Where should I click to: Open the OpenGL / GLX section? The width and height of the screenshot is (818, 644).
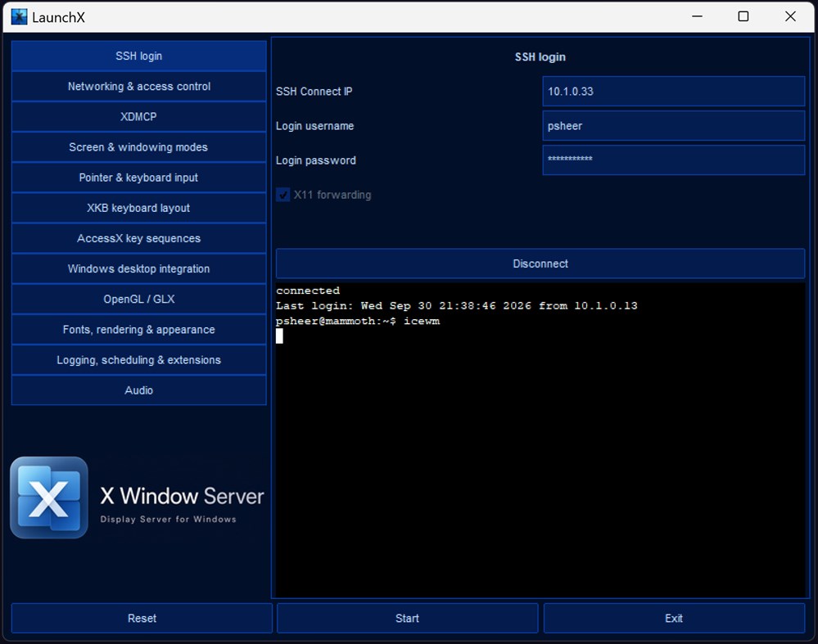(138, 299)
